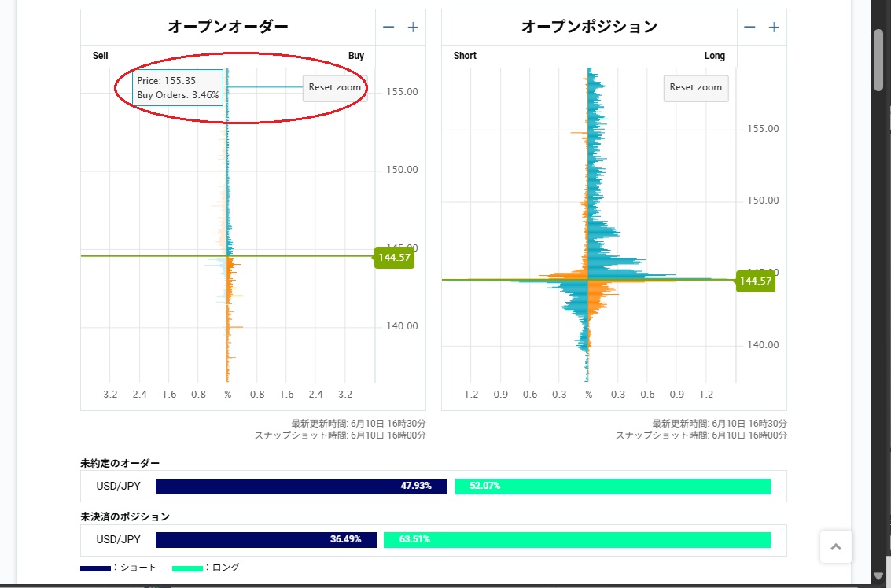Zoom in the オープンポジション chart with plus
This screenshot has width=891, height=588.
point(774,27)
